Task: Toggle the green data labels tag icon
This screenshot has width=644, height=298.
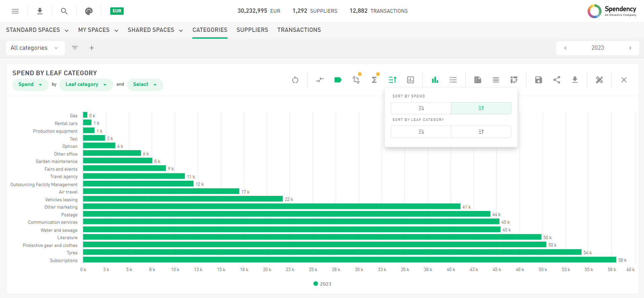Action: (x=338, y=80)
